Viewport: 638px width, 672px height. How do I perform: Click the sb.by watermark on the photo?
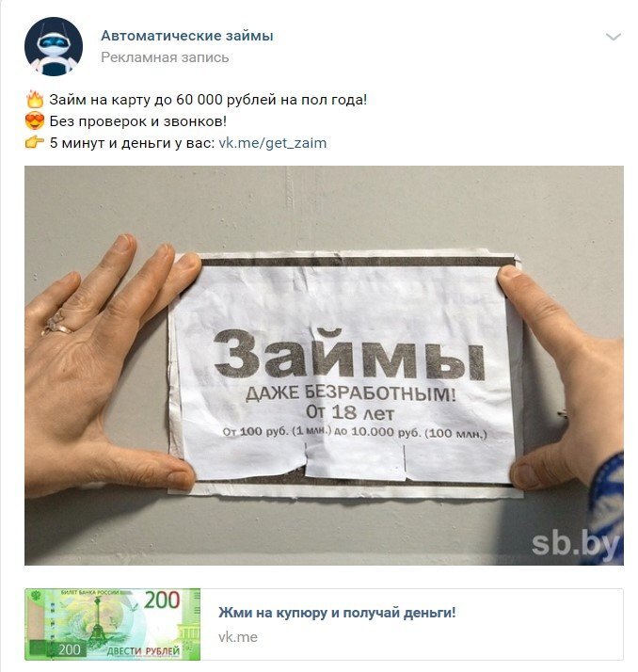tap(576, 545)
